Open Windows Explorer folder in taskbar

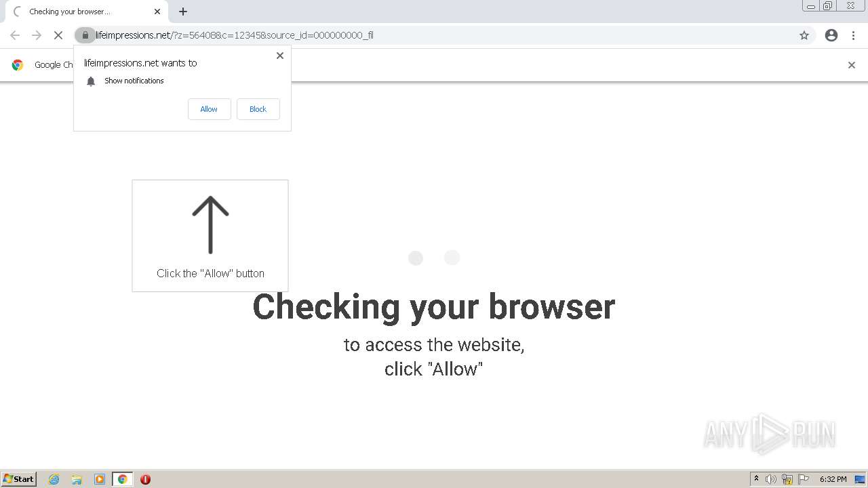pyautogui.click(x=77, y=479)
